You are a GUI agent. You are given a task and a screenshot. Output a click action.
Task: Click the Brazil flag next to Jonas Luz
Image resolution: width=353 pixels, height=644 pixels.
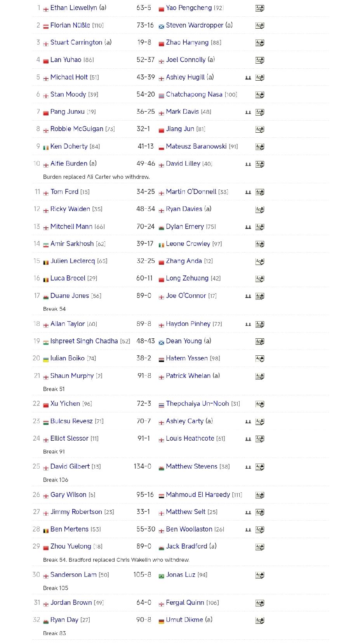162,576
